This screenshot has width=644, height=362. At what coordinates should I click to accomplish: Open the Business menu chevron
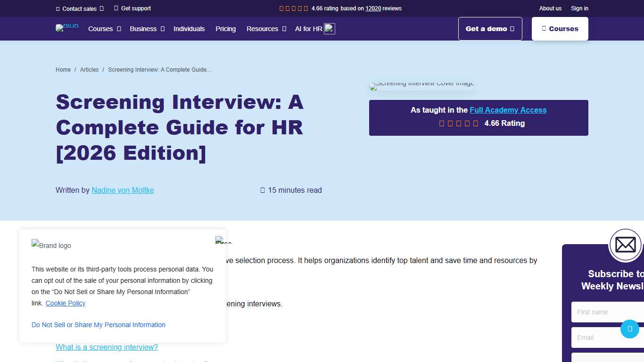tap(162, 29)
